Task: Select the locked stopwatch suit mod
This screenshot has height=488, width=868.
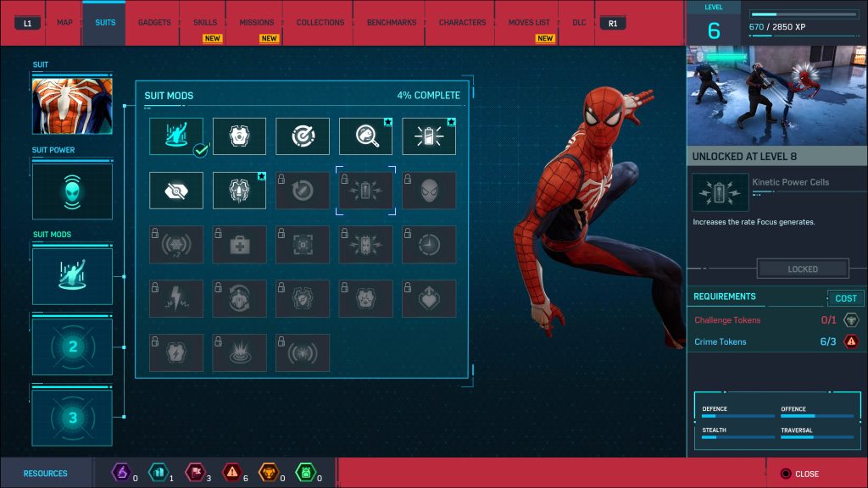Action: tap(429, 245)
